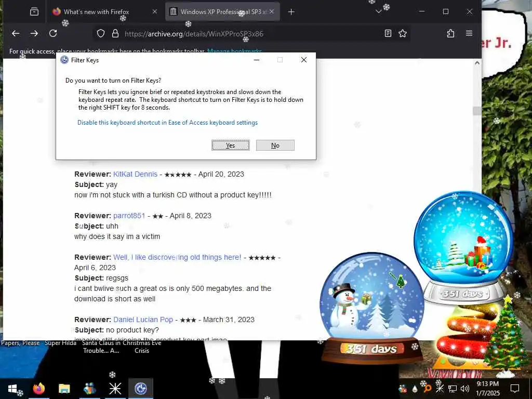Open reviewer Daniel Lucian Pop profile
This screenshot has width=532, height=399.
143,320
